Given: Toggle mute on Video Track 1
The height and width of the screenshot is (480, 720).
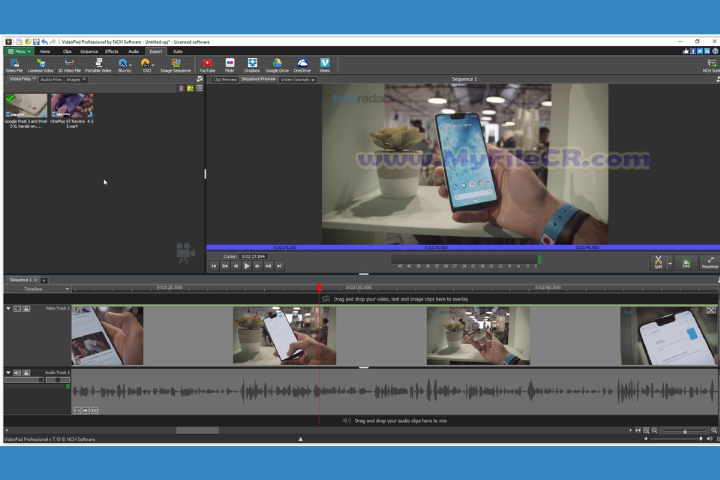Looking at the screenshot, I should point(17,309).
